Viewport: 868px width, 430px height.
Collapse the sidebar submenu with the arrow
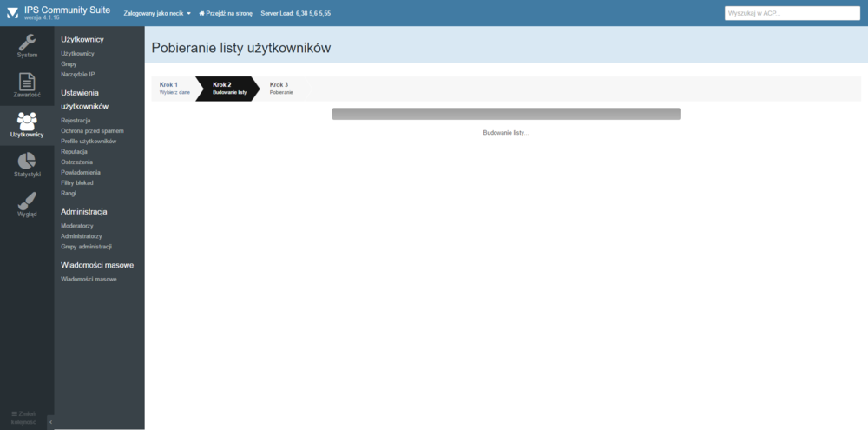click(x=49, y=422)
